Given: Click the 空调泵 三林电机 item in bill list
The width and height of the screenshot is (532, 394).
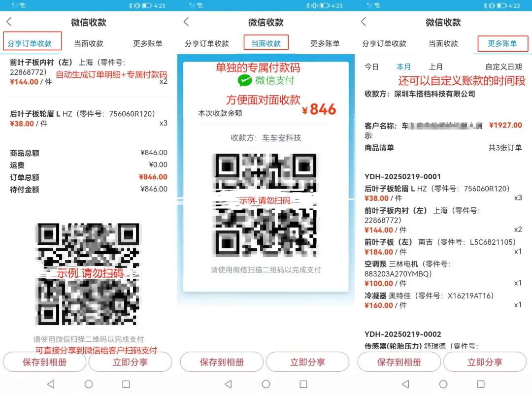Looking at the screenshot, I should pos(443,273).
